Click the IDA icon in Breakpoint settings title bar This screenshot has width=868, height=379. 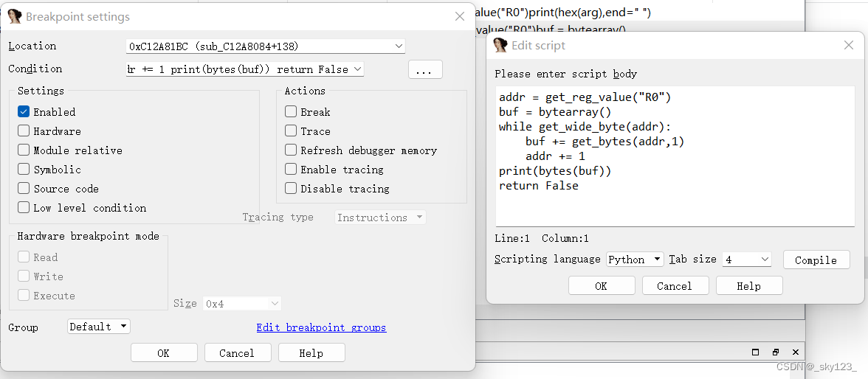pos(15,16)
